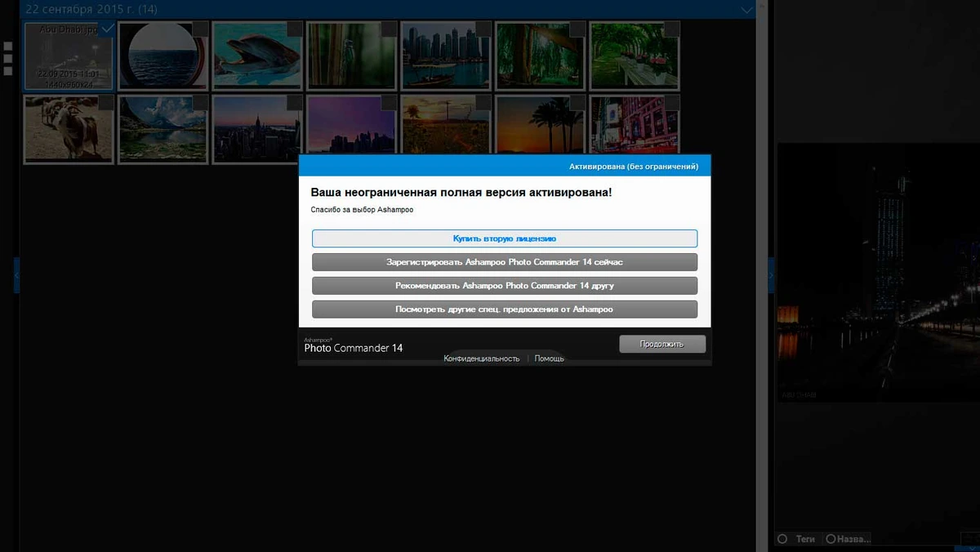Select the sunflower field sunset thumbnail

(x=446, y=124)
